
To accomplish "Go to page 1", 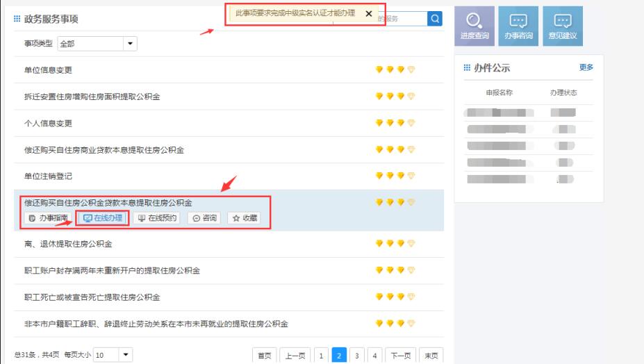I will 321,356.
